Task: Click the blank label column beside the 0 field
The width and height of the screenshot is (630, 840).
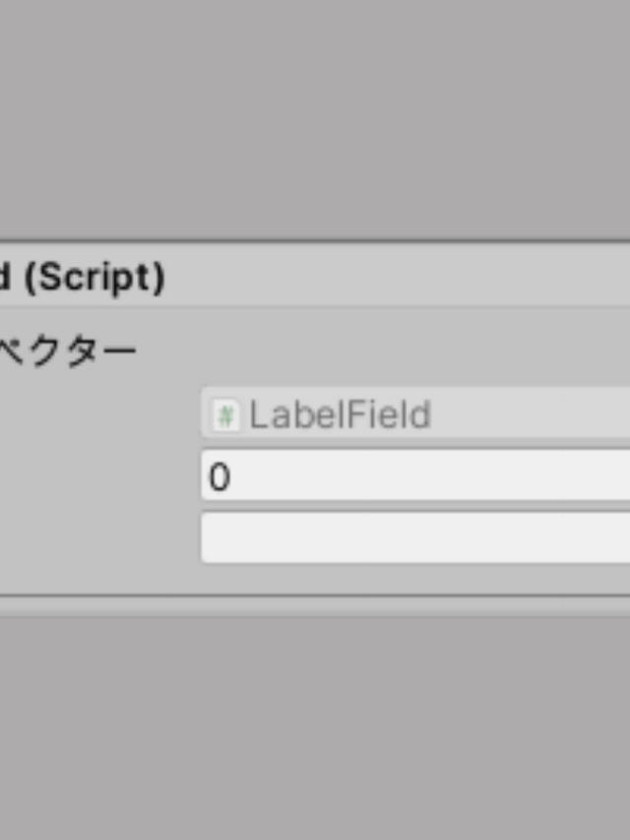Action: click(x=100, y=476)
